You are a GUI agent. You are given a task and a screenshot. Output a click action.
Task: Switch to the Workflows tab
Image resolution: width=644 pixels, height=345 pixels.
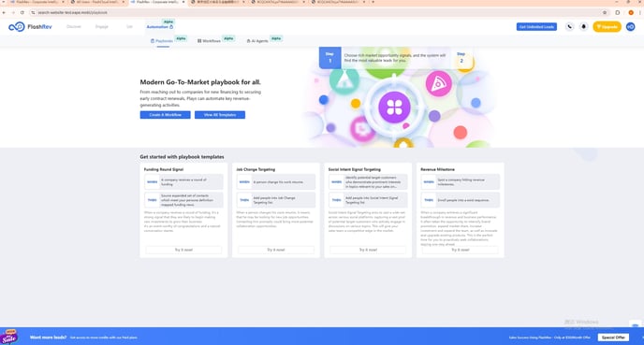pyautogui.click(x=209, y=41)
